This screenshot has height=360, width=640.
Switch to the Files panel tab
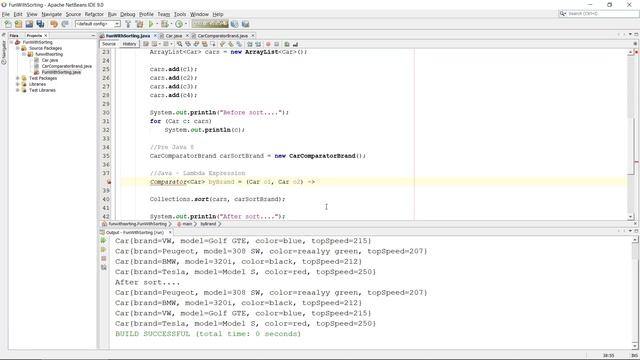(14, 36)
